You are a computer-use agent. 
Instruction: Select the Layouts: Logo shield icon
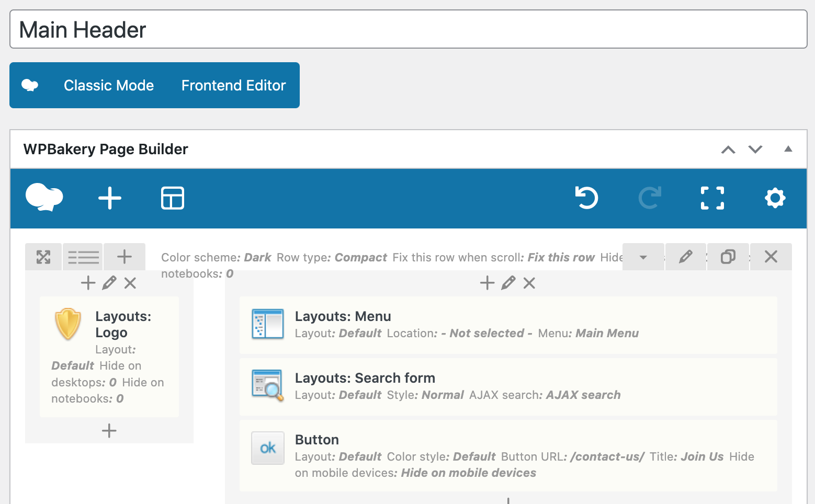[68, 324]
